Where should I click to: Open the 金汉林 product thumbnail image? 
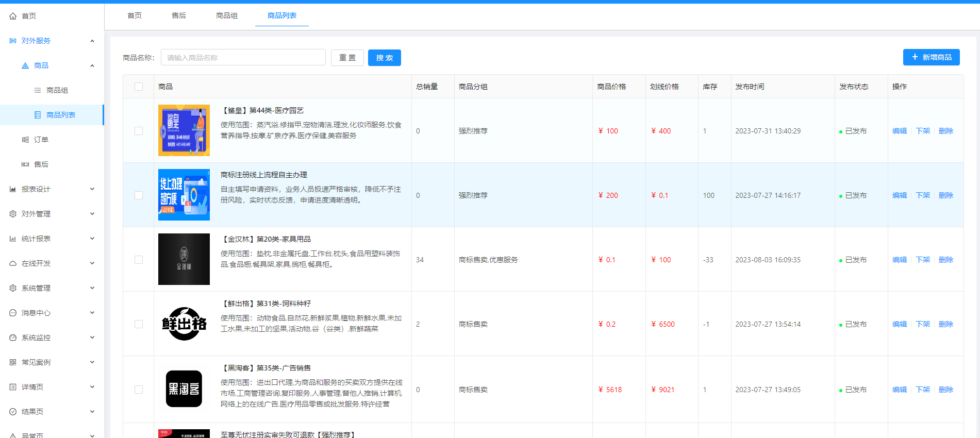pyautogui.click(x=184, y=259)
